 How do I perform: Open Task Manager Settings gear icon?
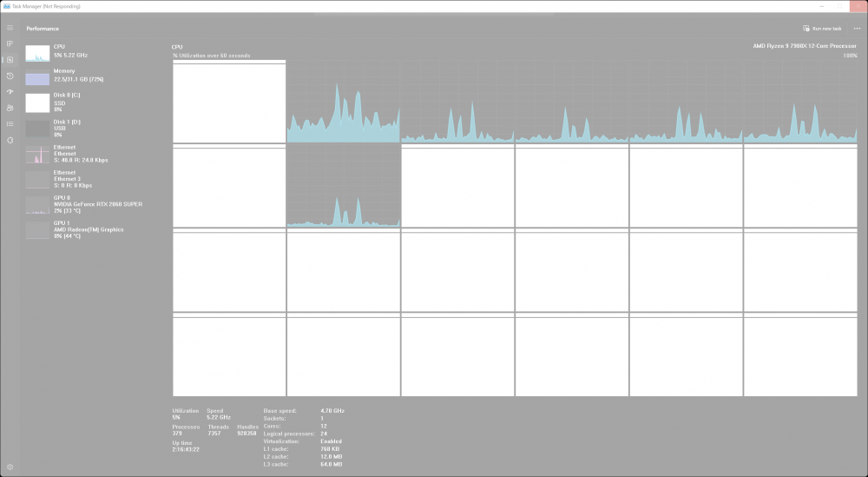click(10, 467)
